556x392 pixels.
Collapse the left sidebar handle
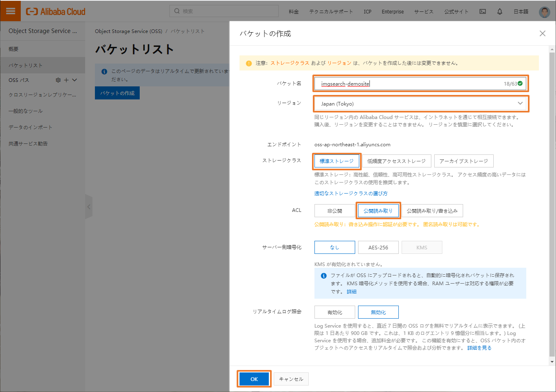click(x=89, y=207)
